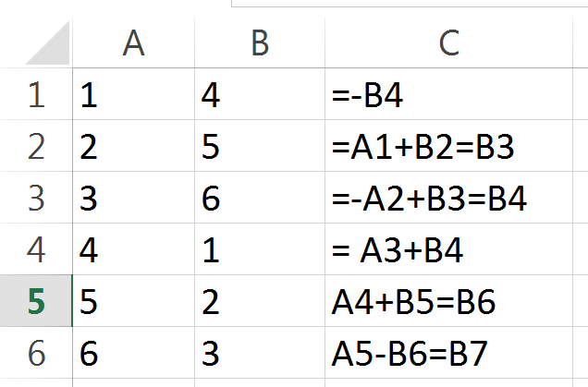Select row 1 header
588x387 pixels.
click(x=36, y=95)
